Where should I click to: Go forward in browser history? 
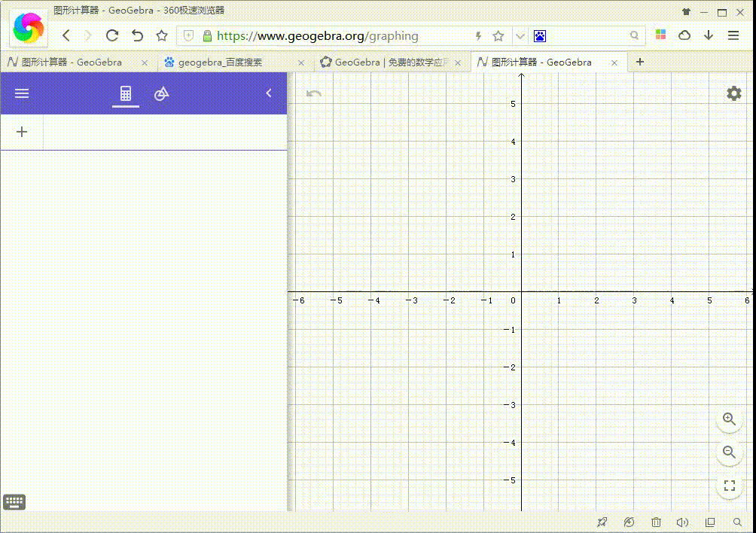[88, 35]
